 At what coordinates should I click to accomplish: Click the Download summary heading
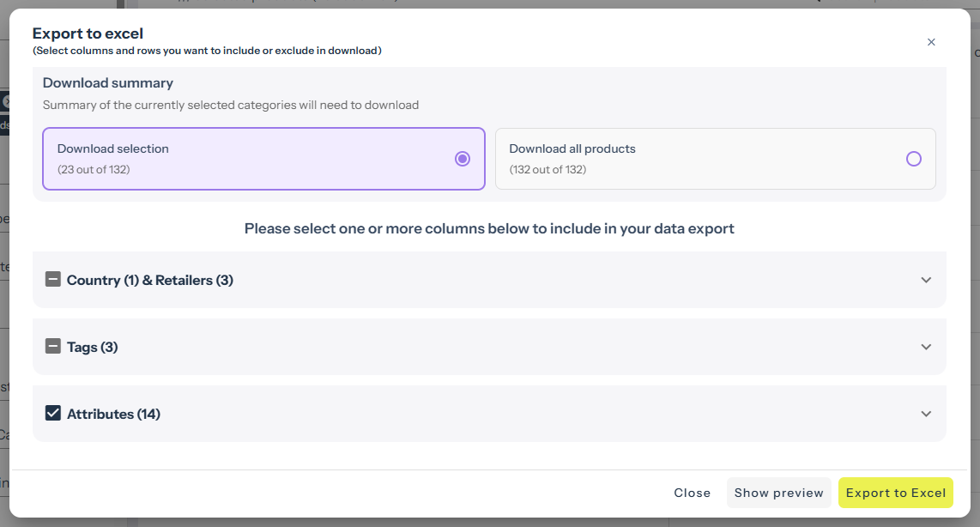click(108, 83)
